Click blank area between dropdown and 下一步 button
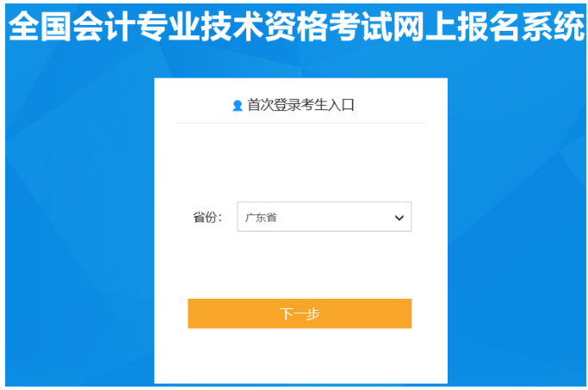This screenshot has width=588, height=390. pos(300,265)
